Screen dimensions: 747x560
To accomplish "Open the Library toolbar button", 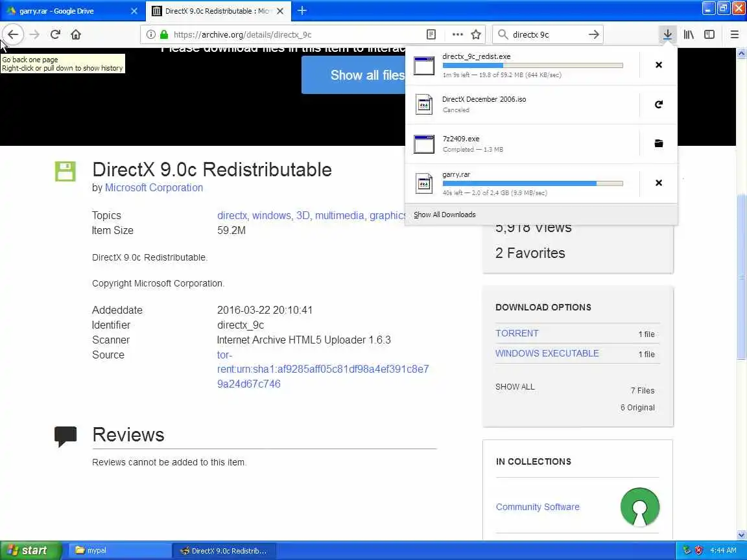I will point(689,34).
